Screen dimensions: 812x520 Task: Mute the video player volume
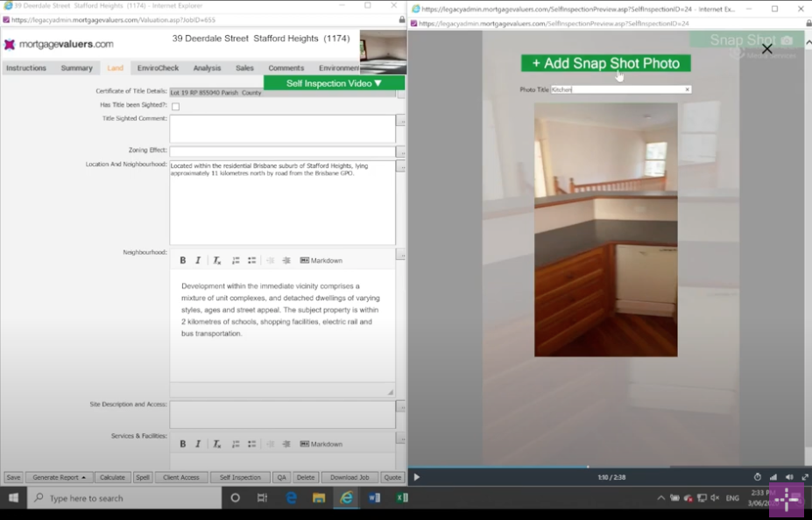(x=789, y=477)
